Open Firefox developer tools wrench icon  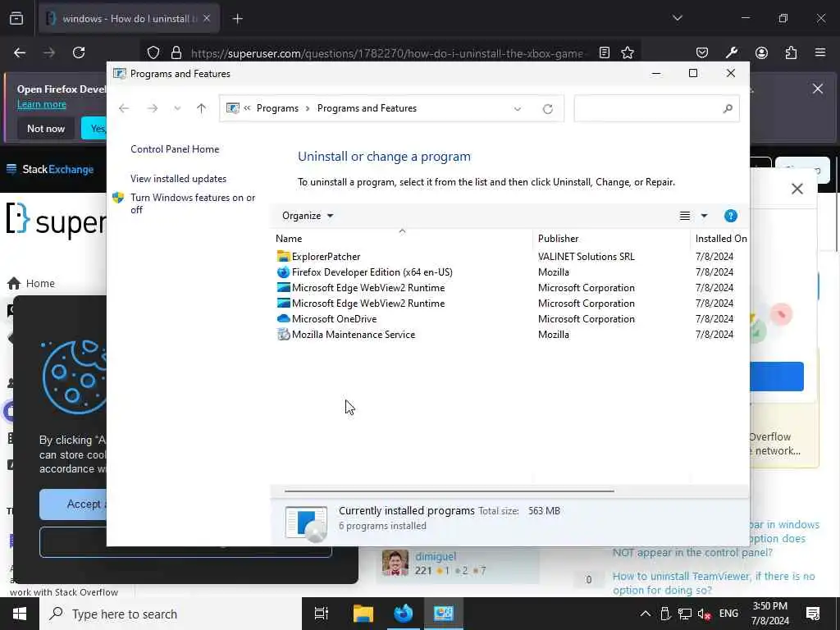coord(731,52)
